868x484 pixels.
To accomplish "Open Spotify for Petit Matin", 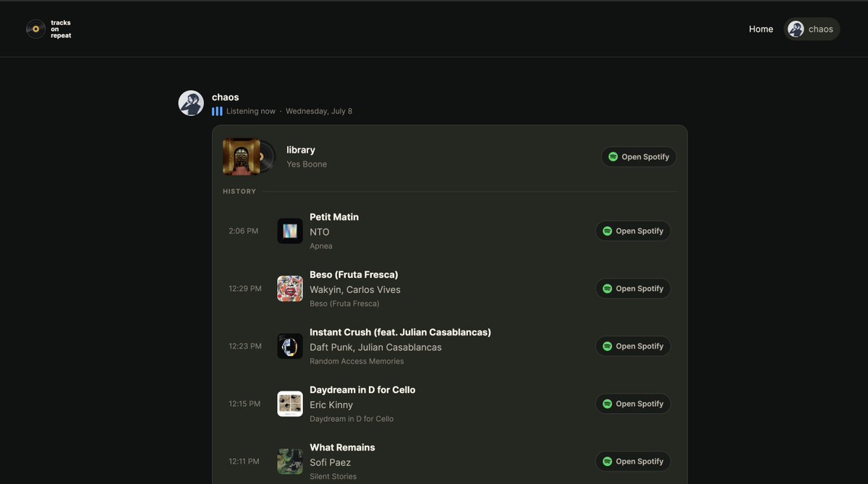I will [x=633, y=231].
